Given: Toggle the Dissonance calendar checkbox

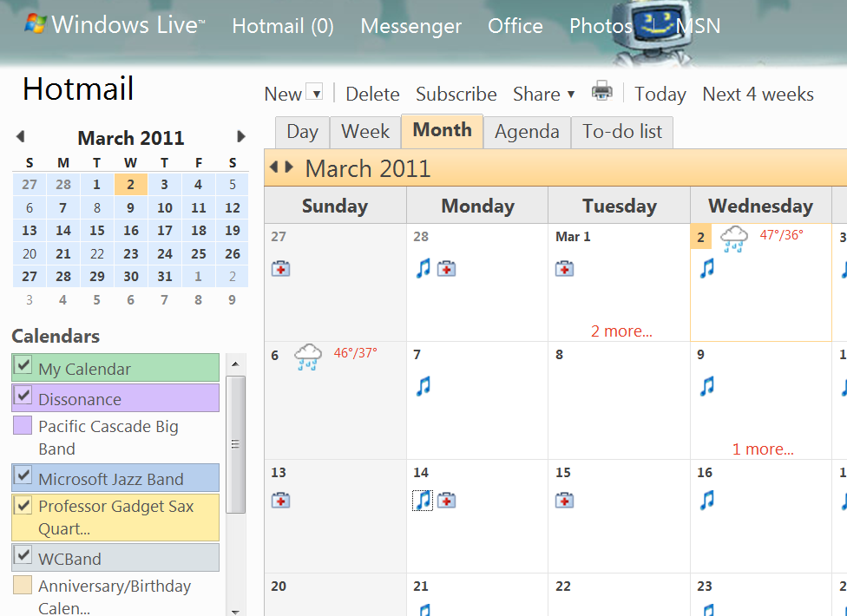Looking at the screenshot, I should pyautogui.click(x=23, y=397).
